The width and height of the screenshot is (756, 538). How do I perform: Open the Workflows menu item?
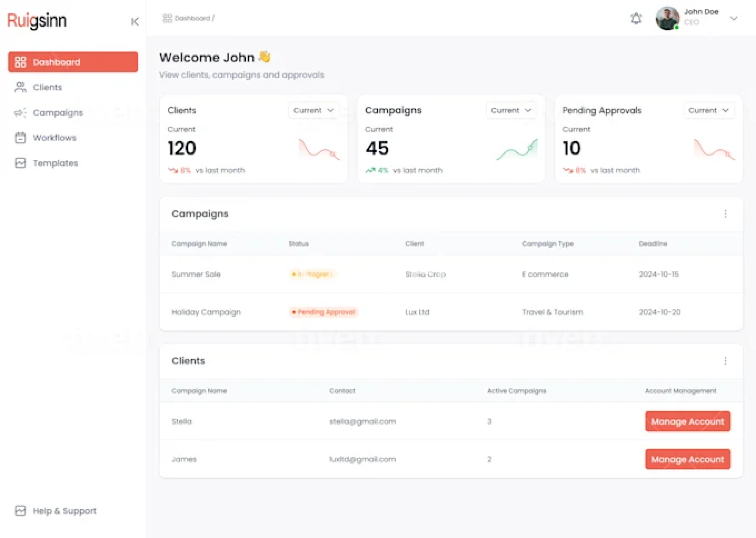54,138
